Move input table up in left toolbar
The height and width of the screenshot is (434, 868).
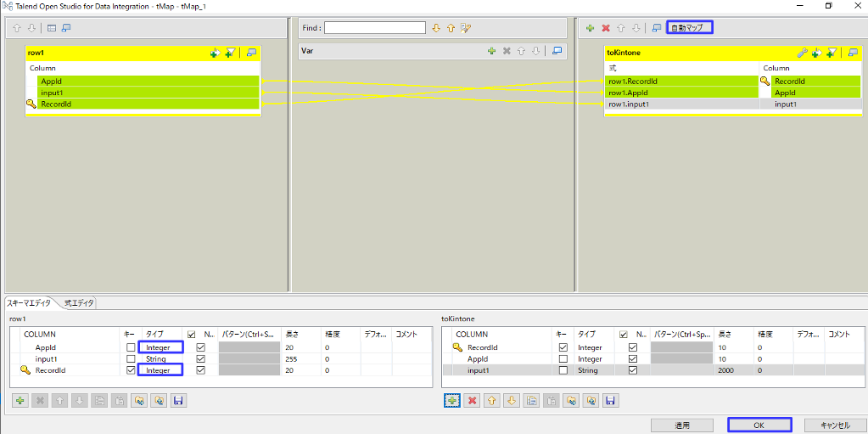17,28
